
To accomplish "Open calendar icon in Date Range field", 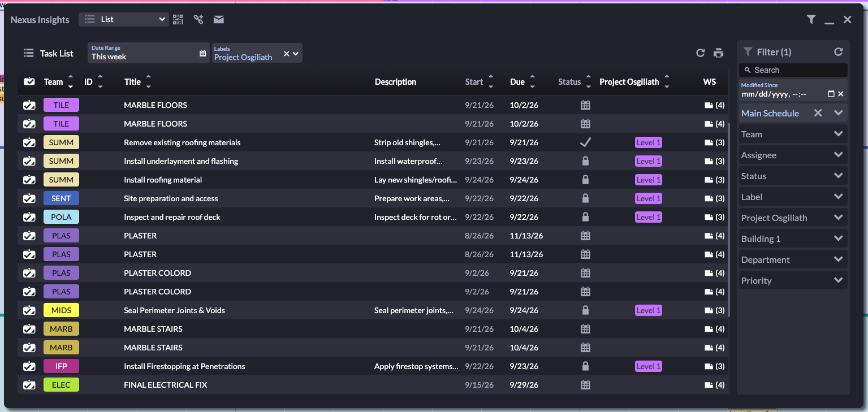I will click(203, 54).
